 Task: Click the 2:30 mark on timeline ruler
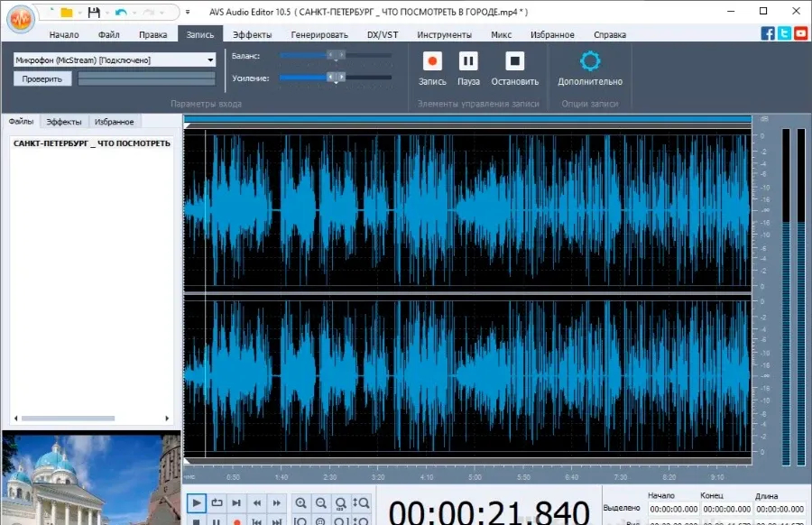329,477
